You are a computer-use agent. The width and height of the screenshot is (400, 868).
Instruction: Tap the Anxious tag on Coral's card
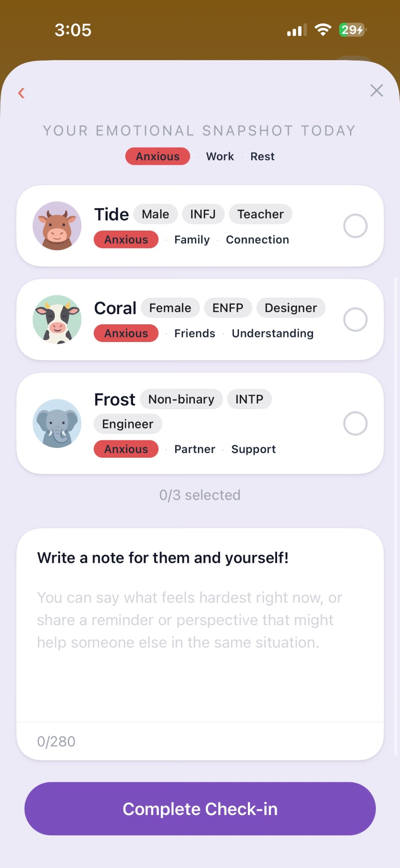pos(126,333)
